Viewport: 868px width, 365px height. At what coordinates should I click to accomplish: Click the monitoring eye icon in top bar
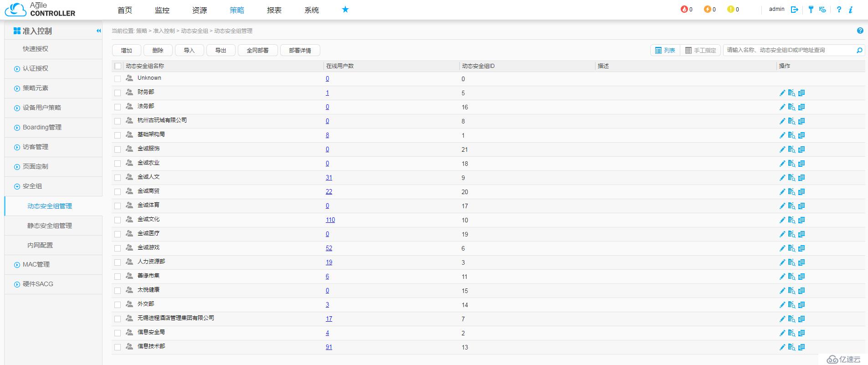(x=822, y=10)
